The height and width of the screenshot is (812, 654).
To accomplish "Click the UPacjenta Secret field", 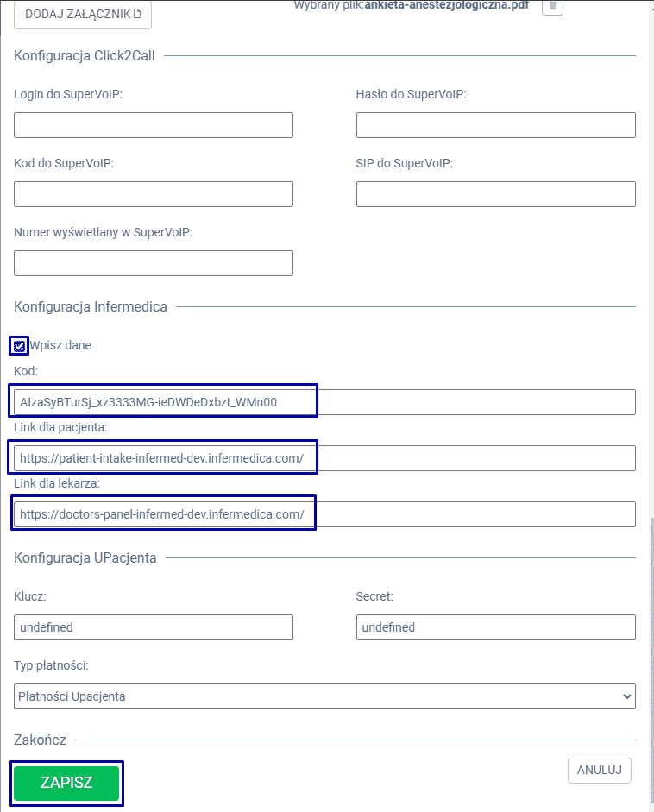I will pos(495,627).
